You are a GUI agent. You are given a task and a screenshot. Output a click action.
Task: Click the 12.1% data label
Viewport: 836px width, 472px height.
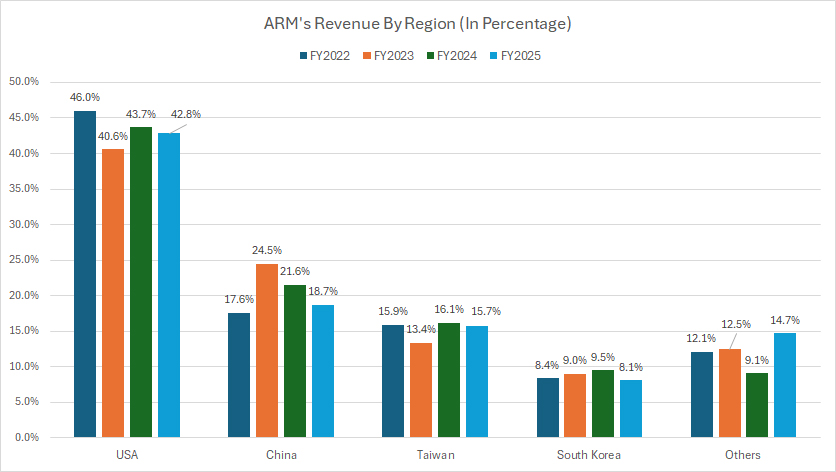click(701, 339)
